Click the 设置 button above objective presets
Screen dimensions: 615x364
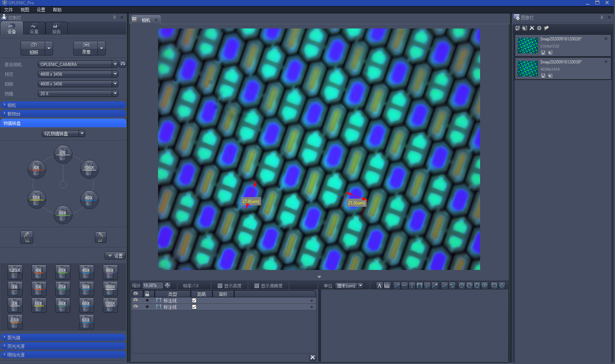[115, 256]
